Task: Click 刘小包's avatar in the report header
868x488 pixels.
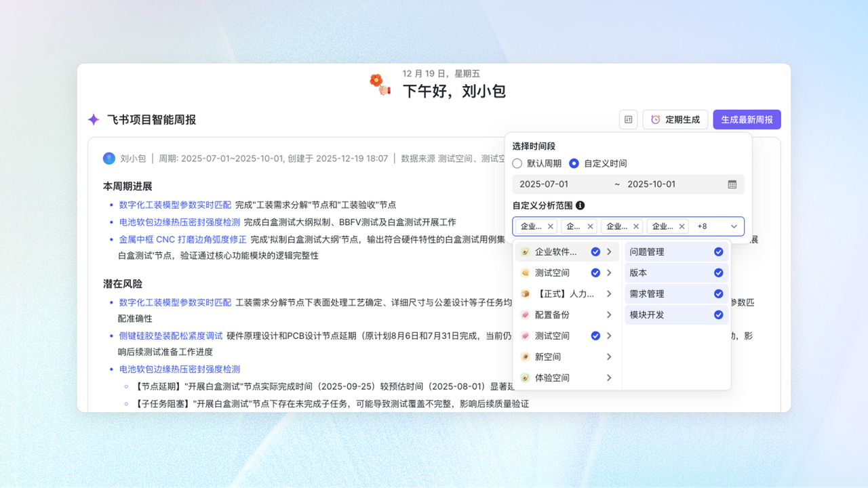Action: point(109,159)
